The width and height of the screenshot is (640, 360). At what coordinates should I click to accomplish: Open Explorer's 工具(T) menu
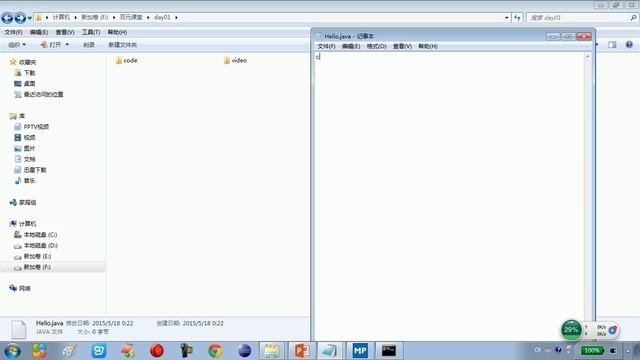pos(91,32)
